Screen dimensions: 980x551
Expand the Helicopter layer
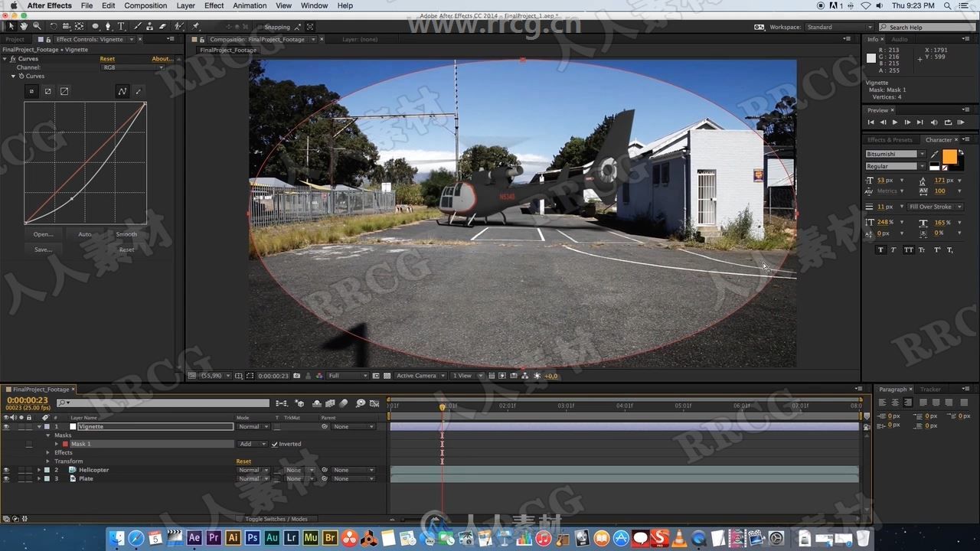click(39, 470)
